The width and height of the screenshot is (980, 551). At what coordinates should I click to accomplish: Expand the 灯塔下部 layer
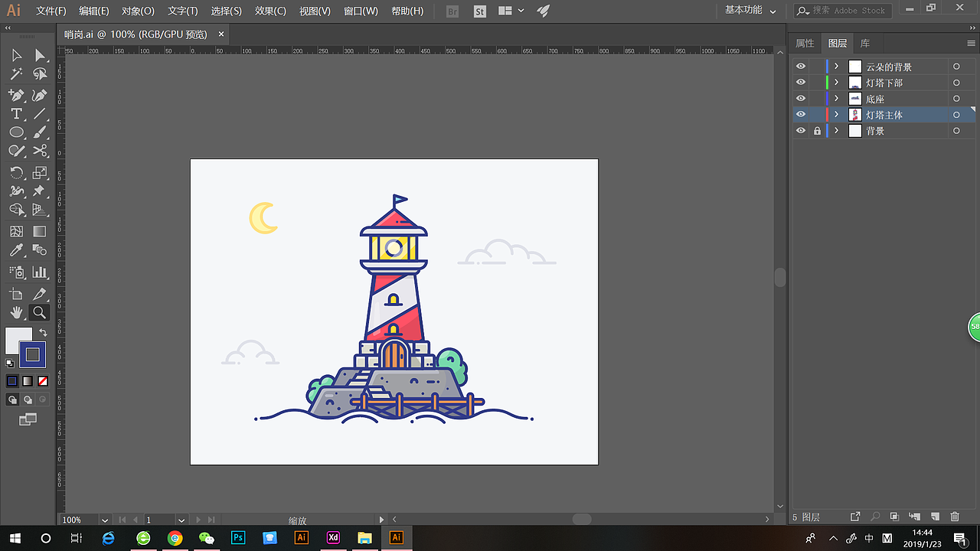836,83
